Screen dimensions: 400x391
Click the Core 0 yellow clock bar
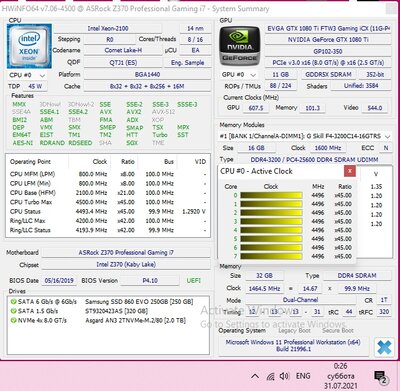point(271,195)
